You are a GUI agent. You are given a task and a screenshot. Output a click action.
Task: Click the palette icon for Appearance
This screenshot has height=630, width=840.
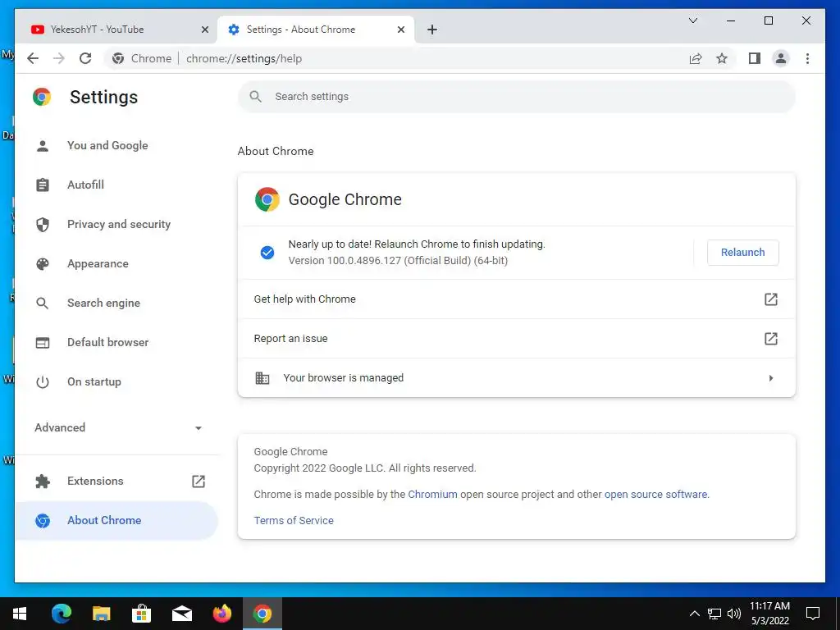tap(43, 263)
